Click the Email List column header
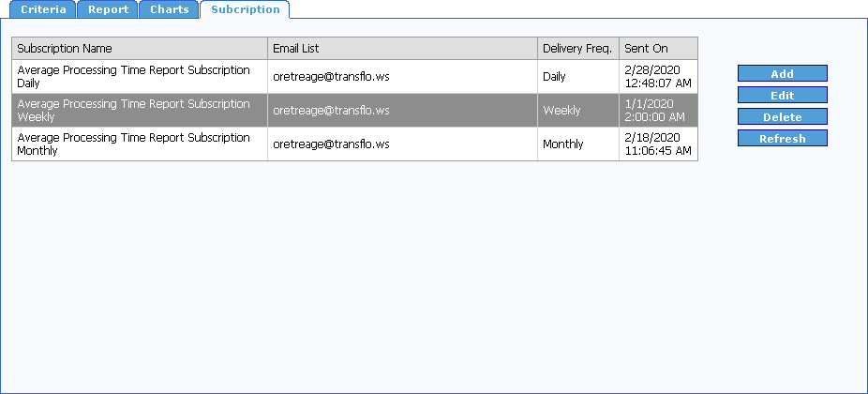Viewport: 868px width, 394px height. click(x=402, y=49)
